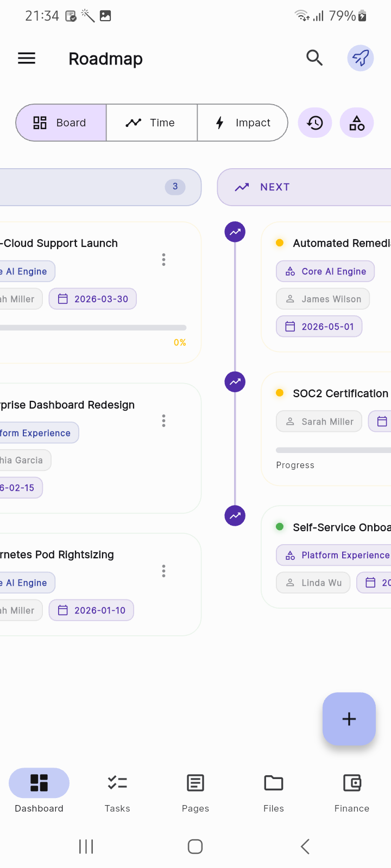Click the rocket icon in the header

pyautogui.click(x=360, y=58)
